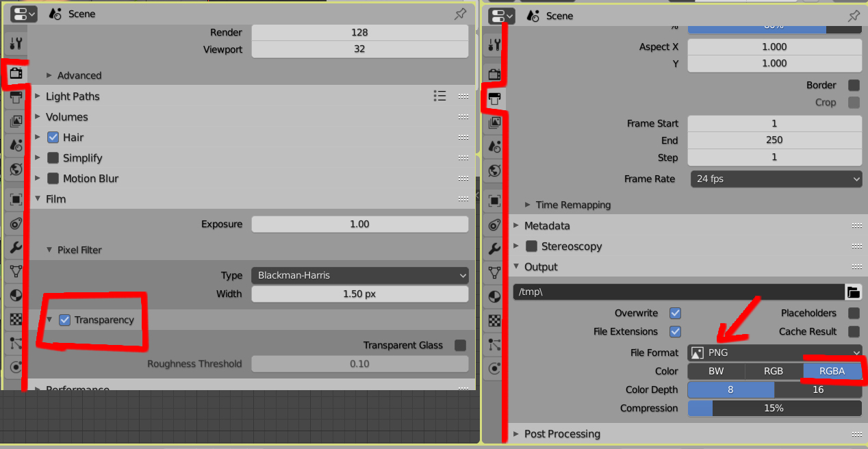Image resolution: width=868 pixels, height=449 pixels.
Task: Click the Frame End 250 field
Action: (x=774, y=140)
